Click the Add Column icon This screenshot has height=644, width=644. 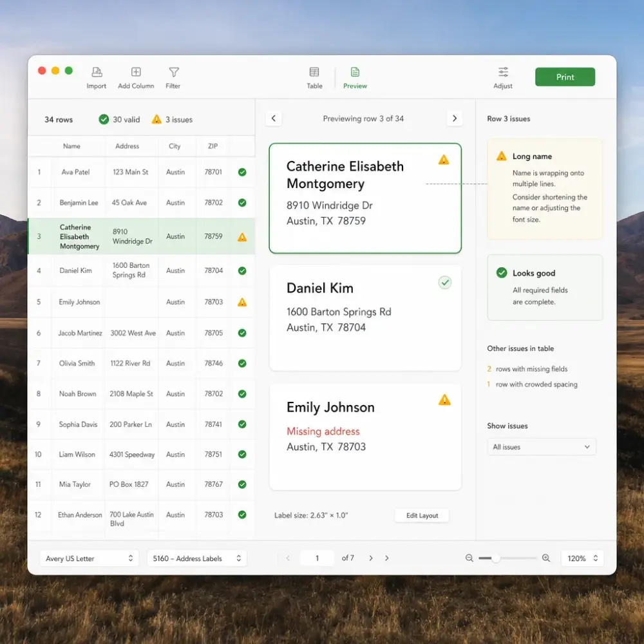[x=136, y=72]
